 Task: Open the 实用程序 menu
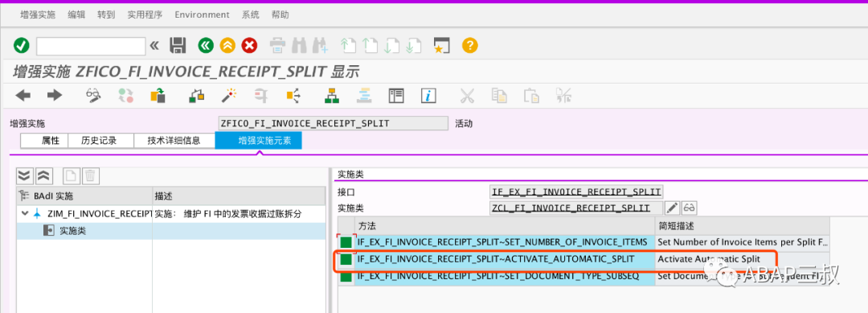click(x=145, y=15)
